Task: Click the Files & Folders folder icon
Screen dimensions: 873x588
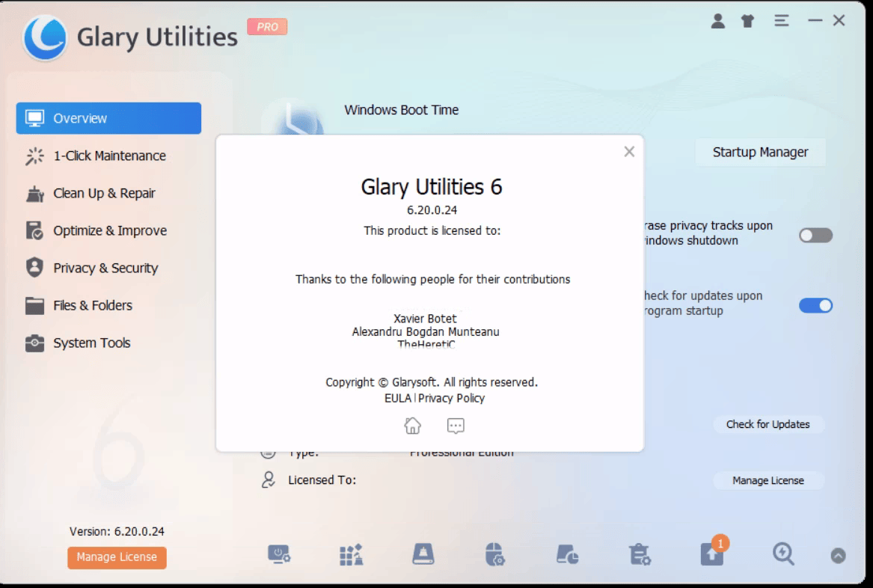Action: pyautogui.click(x=34, y=306)
